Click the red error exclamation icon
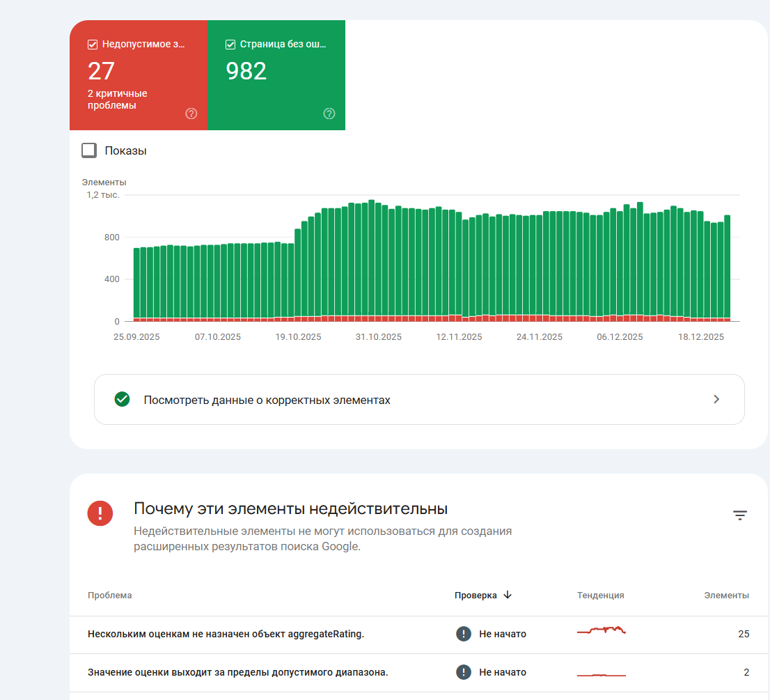This screenshot has width=770, height=700. tap(100, 513)
